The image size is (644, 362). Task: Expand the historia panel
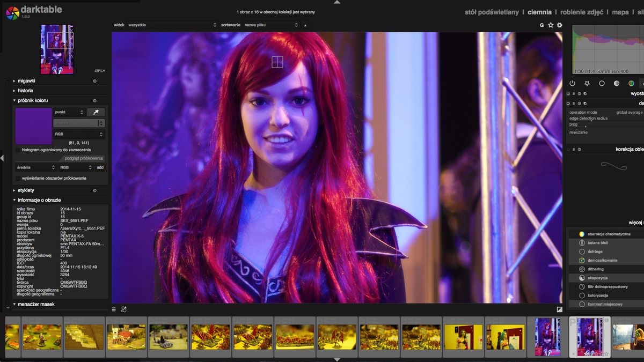pos(14,91)
